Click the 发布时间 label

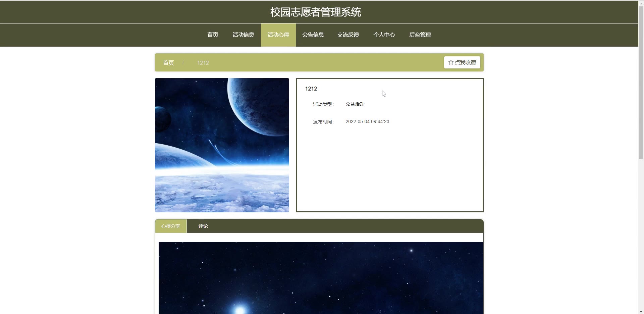pyautogui.click(x=323, y=122)
